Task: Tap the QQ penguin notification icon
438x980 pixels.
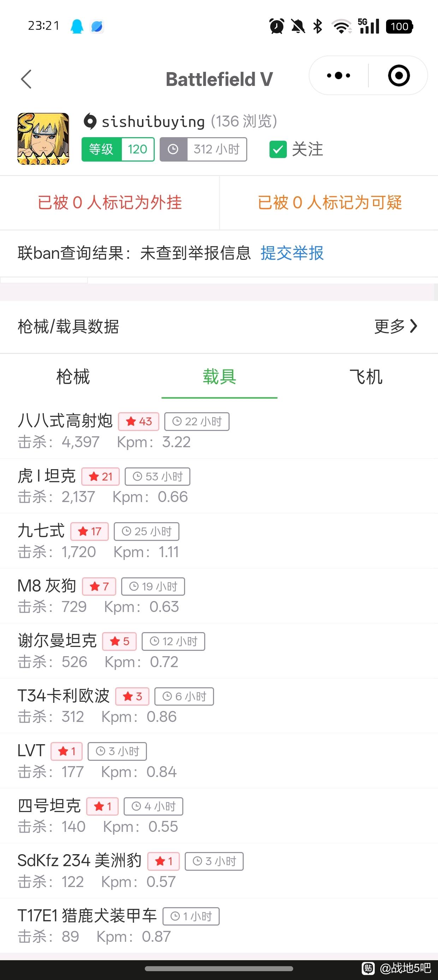Action: point(77,26)
